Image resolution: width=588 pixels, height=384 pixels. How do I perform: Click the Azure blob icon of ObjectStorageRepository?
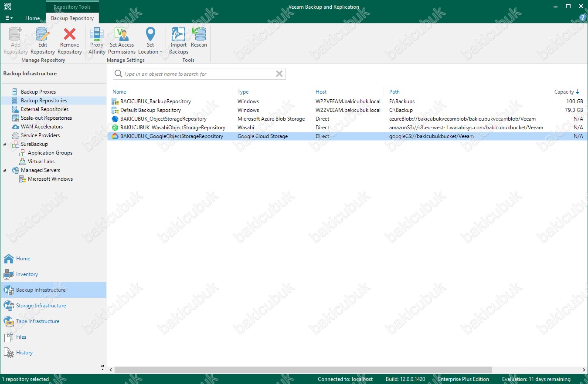[x=115, y=119]
